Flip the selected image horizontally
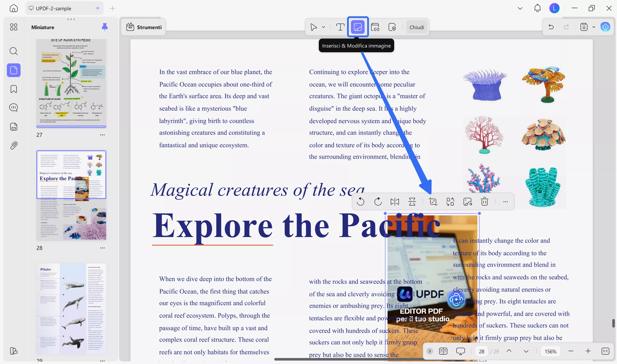This screenshot has height=364, width=617. [x=395, y=202]
